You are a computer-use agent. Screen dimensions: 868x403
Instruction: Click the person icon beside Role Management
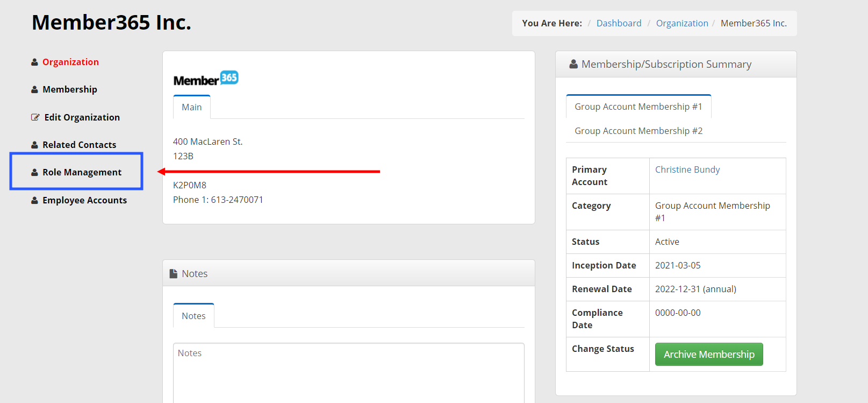(x=34, y=173)
